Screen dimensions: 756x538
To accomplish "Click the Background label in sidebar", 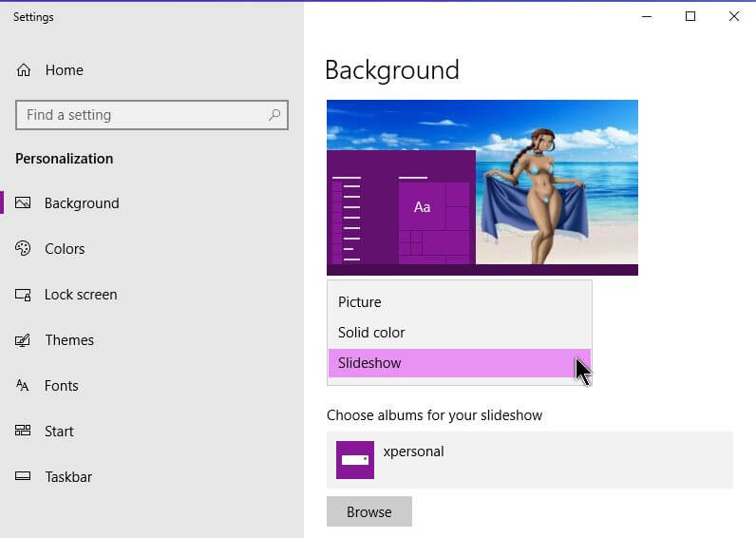I will [82, 203].
